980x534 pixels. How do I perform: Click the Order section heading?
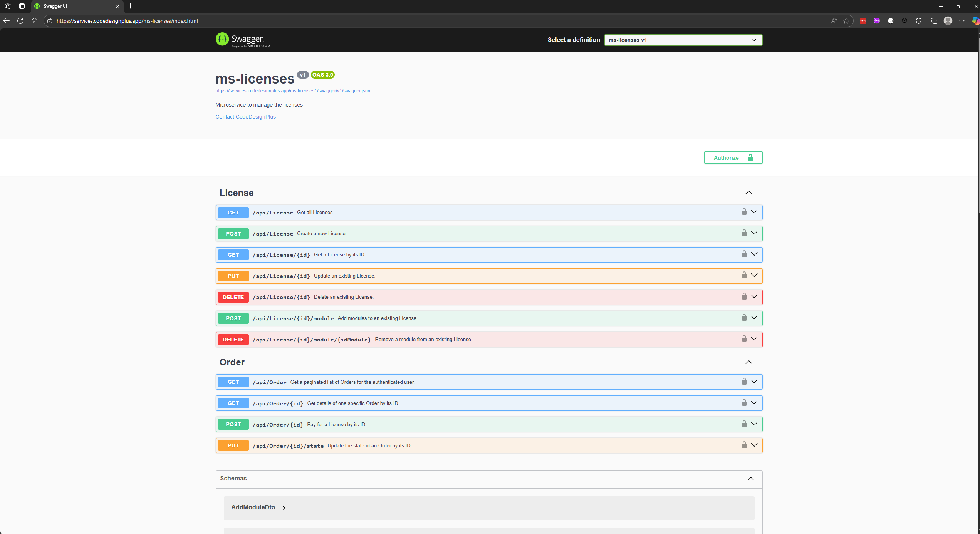(232, 362)
